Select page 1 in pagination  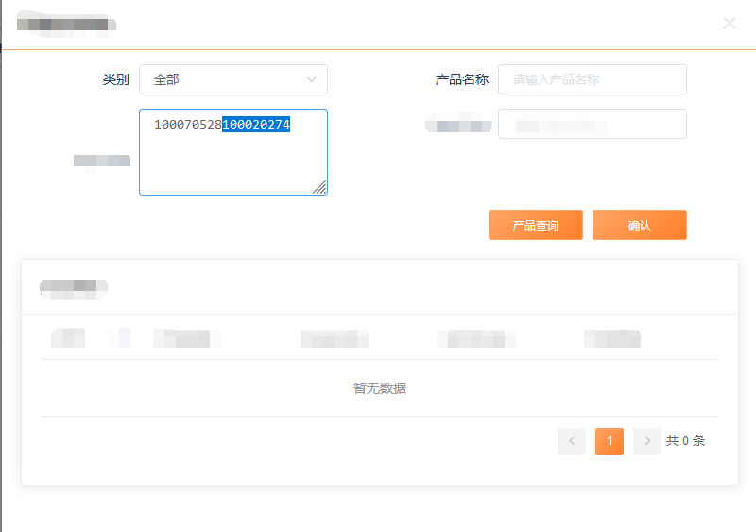coord(610,440)
